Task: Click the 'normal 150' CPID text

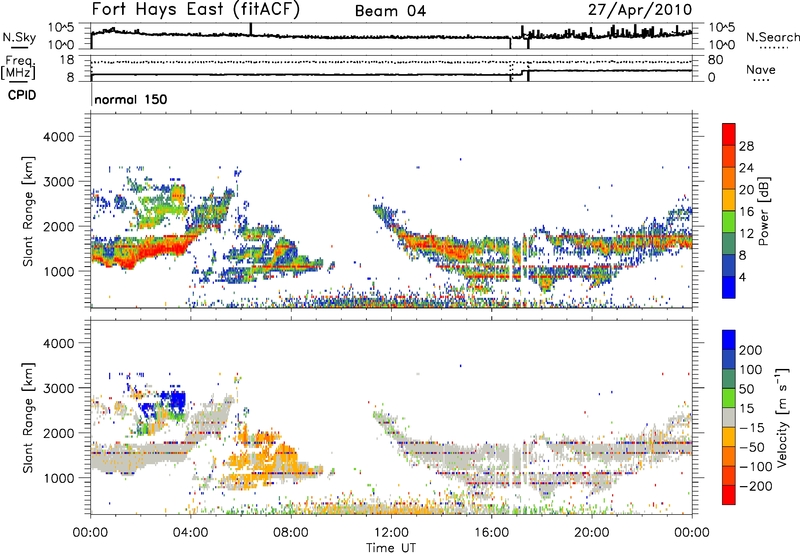Action: 131,99
